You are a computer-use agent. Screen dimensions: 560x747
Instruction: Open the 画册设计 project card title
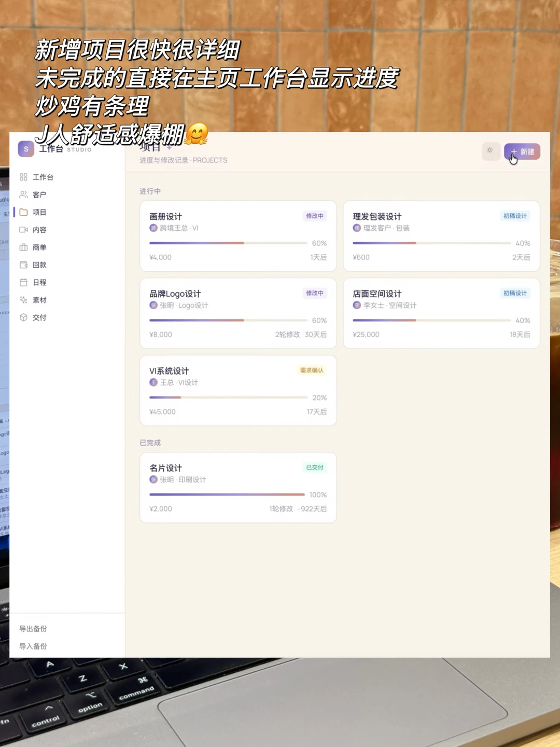(x=165, y=216)
